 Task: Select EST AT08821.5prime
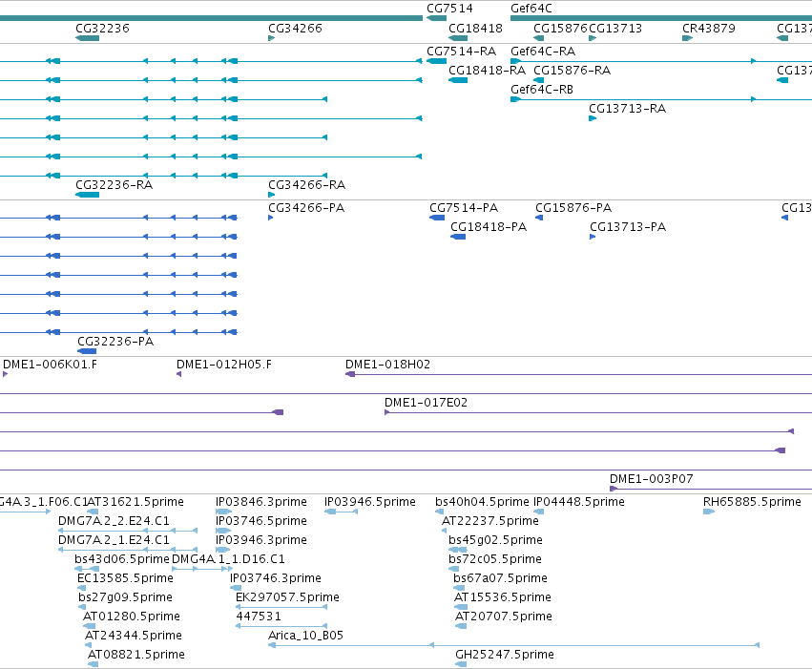pyautogui.click(x=136, y=655)
